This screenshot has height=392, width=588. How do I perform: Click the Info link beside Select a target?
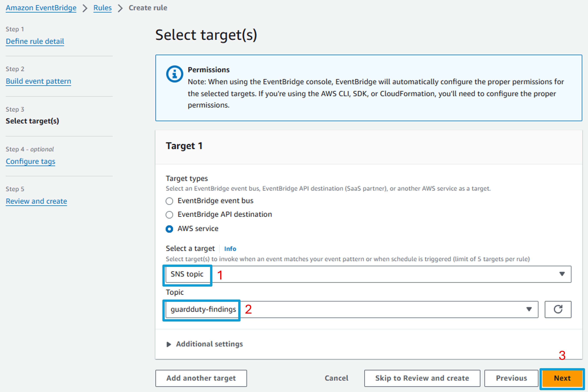click(x=230, y=249)
